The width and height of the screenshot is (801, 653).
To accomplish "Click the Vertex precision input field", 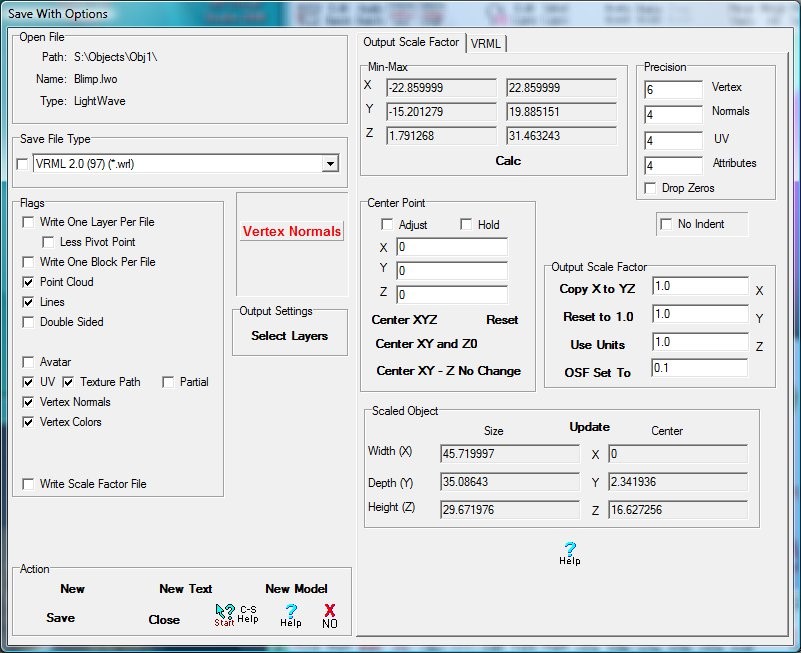I will pos(674,90).
